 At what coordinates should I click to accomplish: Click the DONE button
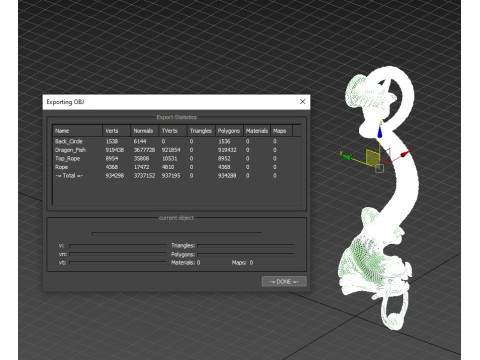click(284, 282)
